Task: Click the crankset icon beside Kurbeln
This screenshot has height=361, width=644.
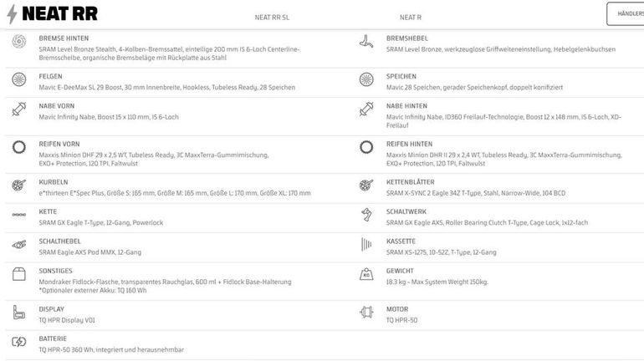Action: [x=19, y=186]
